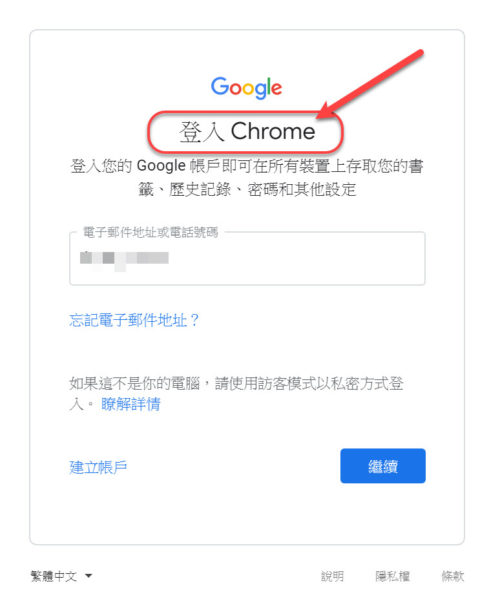The height and width of the screenshot is (601, 500).
Task: Click the Google logo
Action: [246, 87]
